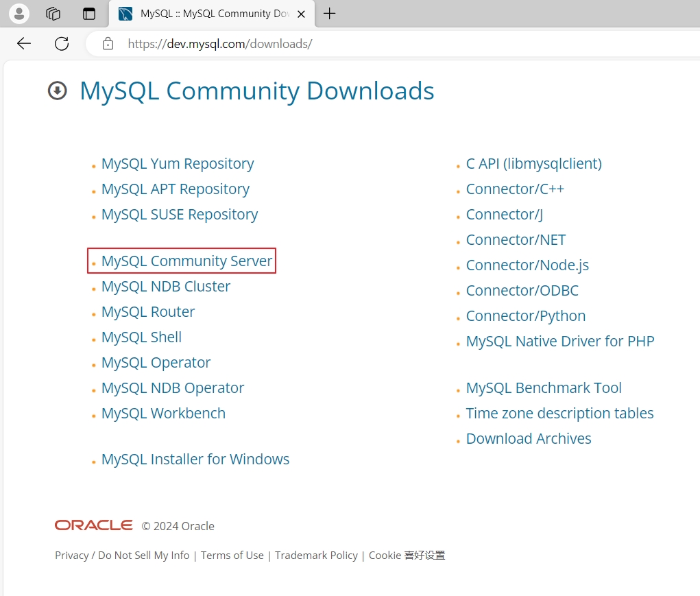Open MySQL Native Driver for PHP link

pyautogui.click(x=560, y=342)
